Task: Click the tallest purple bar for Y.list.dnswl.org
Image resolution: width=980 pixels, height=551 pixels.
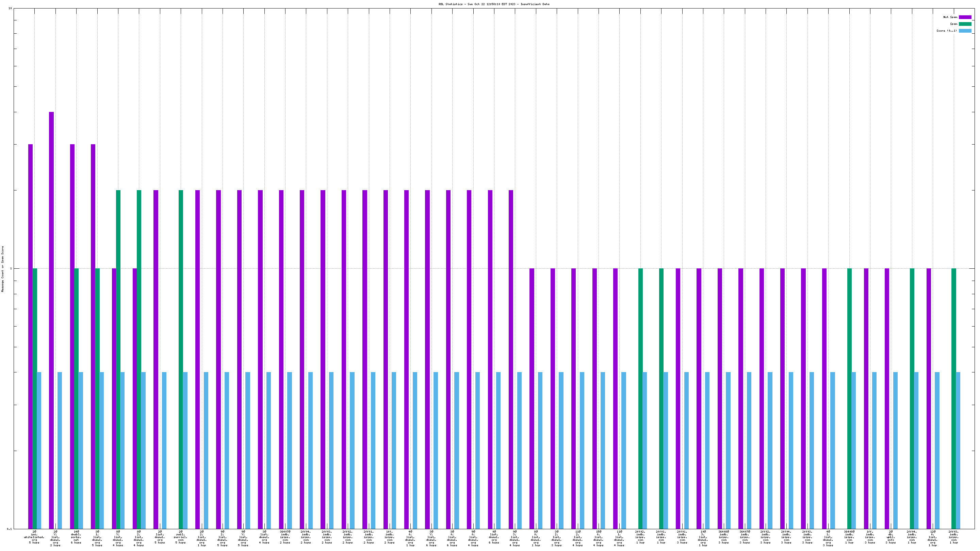Action: [51, 304]
